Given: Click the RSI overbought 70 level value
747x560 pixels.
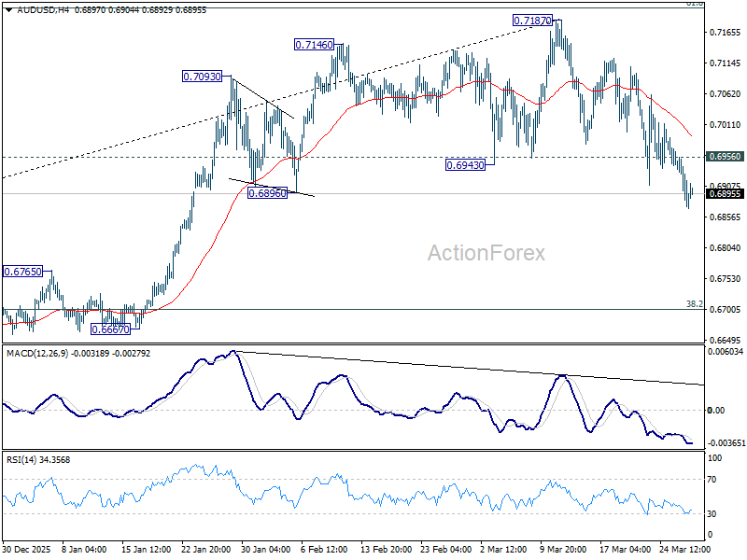Looking at the screenshot, I should click(712, 480).
